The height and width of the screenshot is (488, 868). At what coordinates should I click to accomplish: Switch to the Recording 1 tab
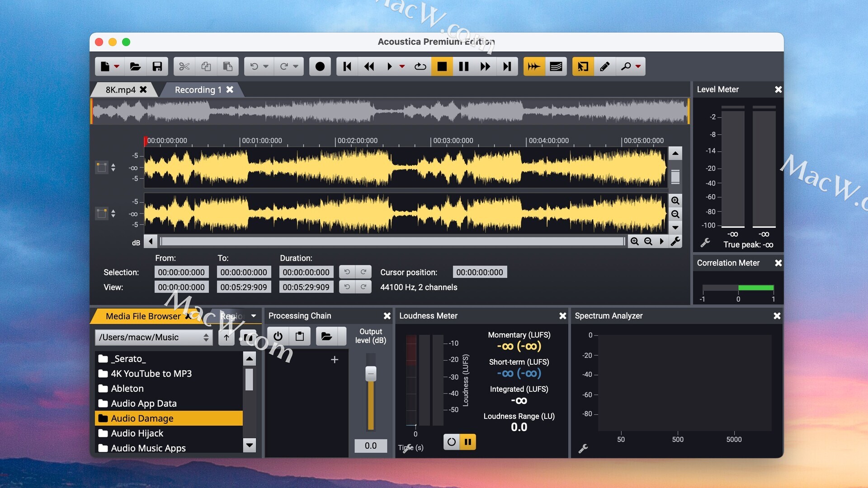(198, 89)
